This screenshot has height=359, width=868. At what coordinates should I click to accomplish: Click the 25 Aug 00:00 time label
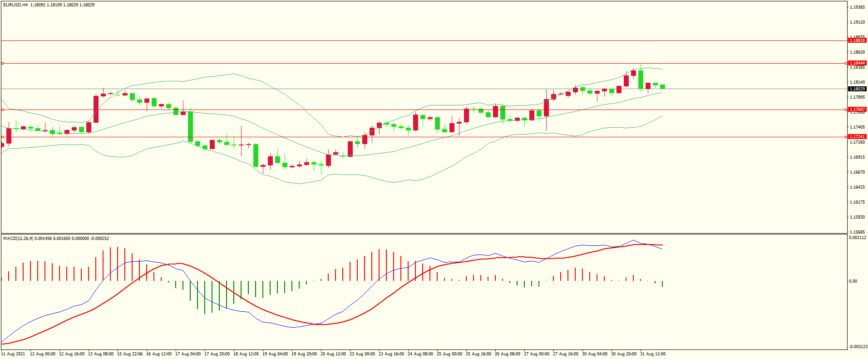click(449, 354)
